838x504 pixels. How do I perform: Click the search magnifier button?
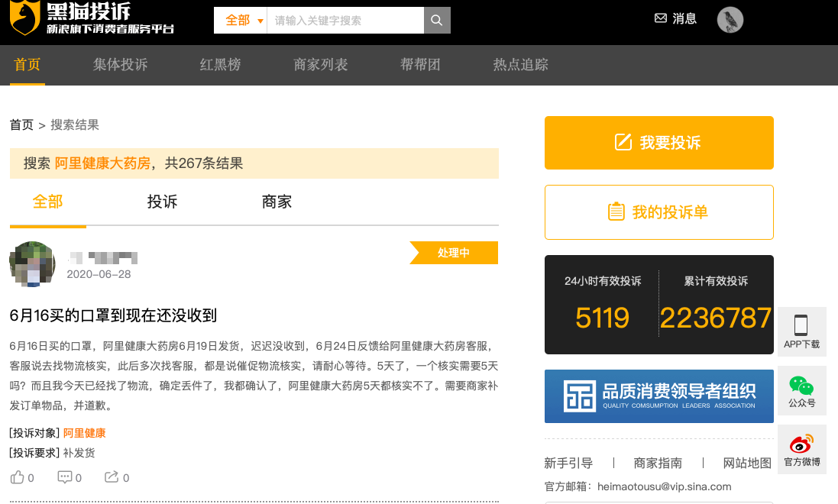437,21
